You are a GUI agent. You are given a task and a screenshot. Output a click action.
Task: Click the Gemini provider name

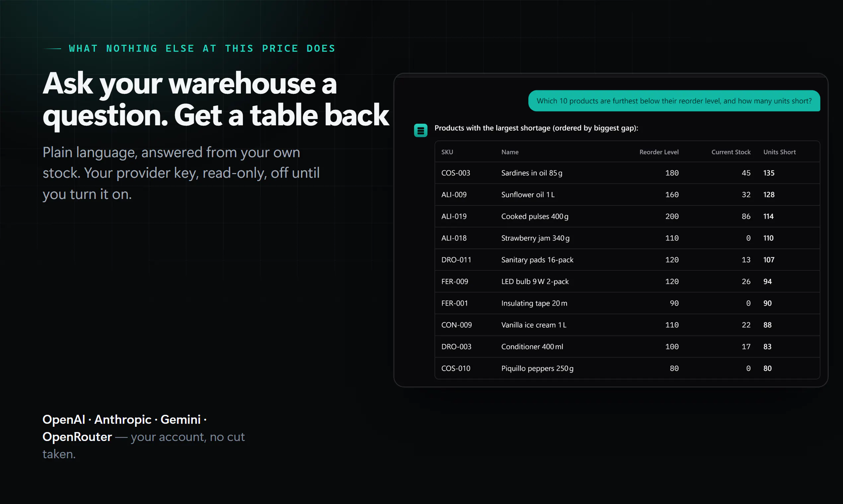(x=181, y=419)
